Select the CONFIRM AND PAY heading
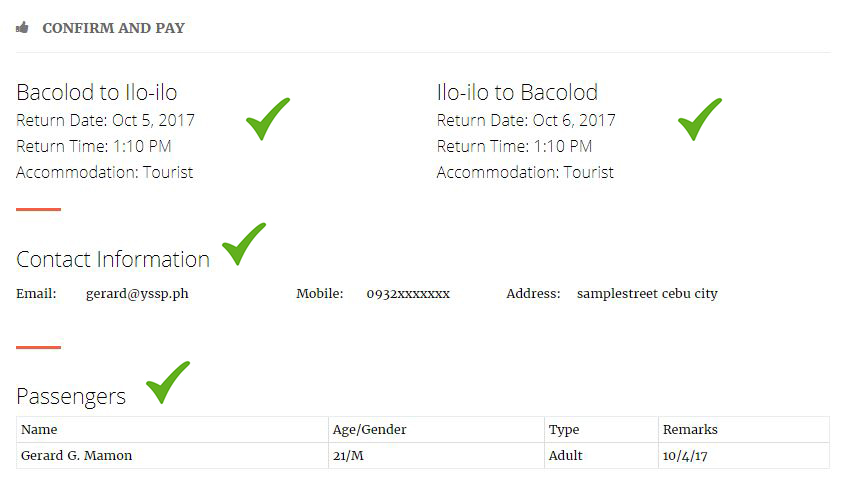The image size is (848, 489). pos(114,28)
